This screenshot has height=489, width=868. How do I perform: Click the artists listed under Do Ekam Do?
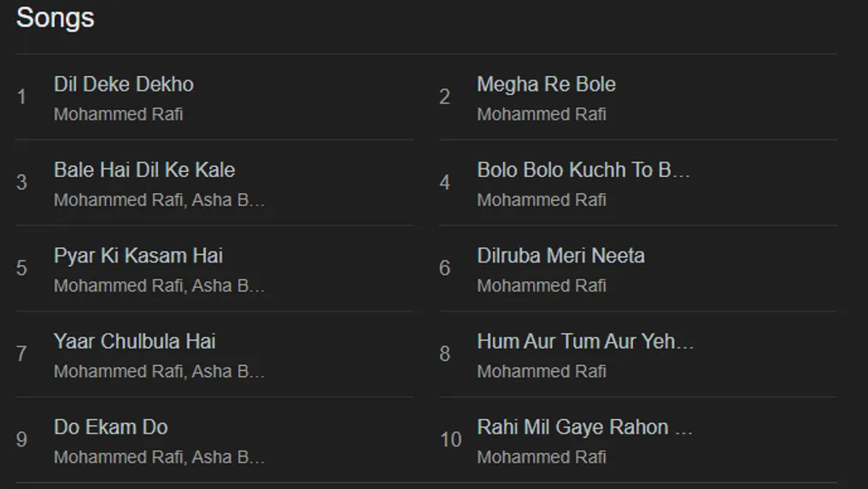coord(159,457)
